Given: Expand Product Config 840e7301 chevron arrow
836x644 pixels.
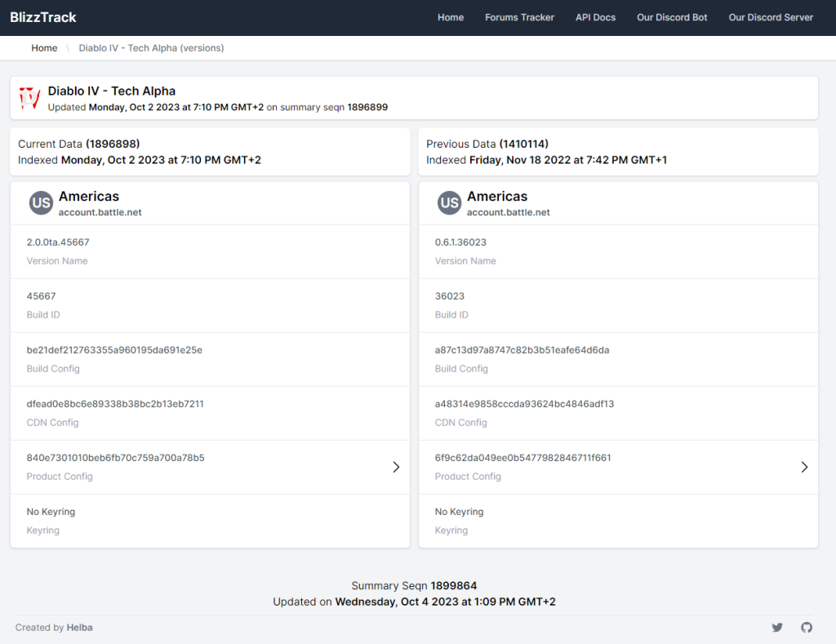Looking at the screenshot, I should (x=396, y=467).
